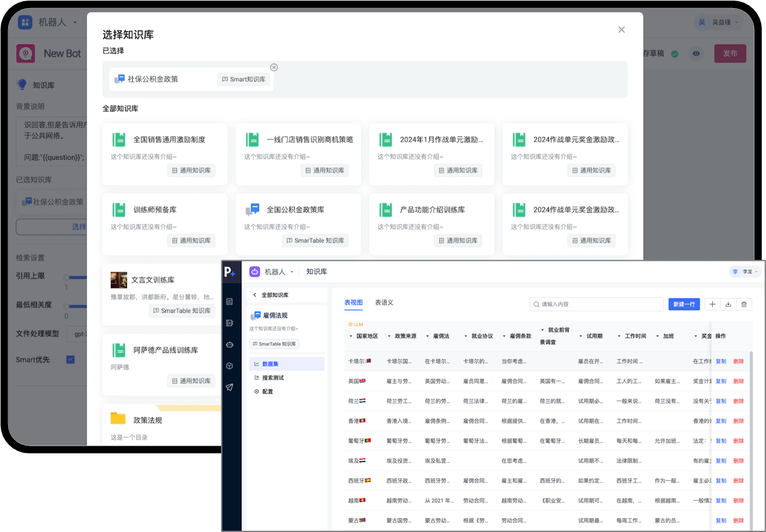Click the download icon in table toolbar

pos(728,304)
